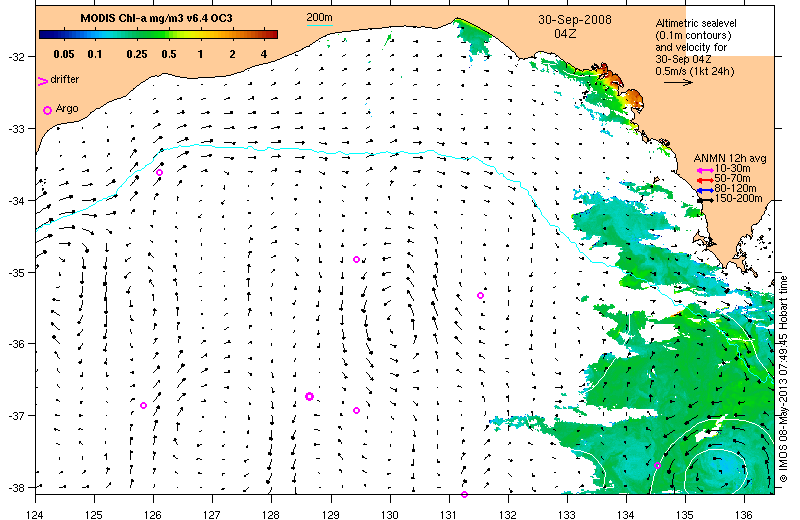Select the Argo float marker near 134.5E 37.7S

[657, 465]
